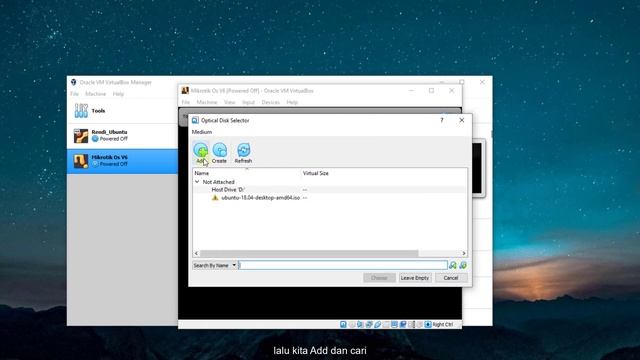Click the second search arrow icon

tap(463, 265)
